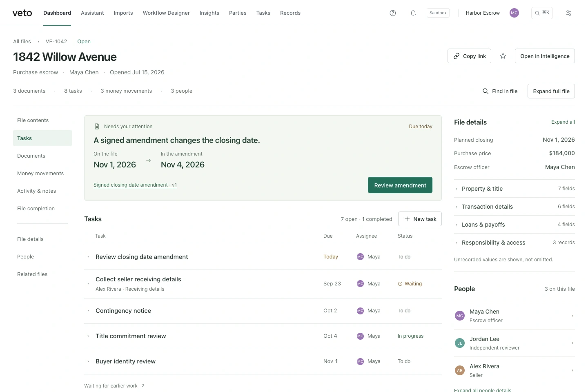Select Tasks in File contents sidebar

(42, 138)
